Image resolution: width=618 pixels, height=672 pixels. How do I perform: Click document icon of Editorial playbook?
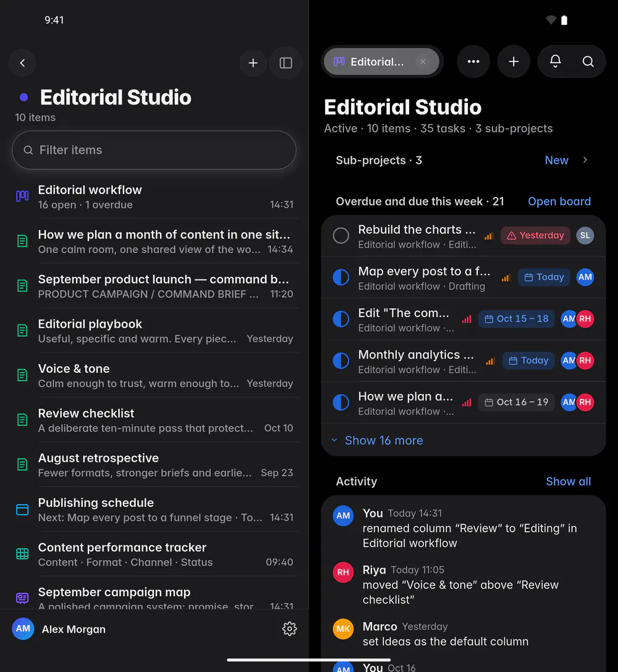tap(22, 330)
